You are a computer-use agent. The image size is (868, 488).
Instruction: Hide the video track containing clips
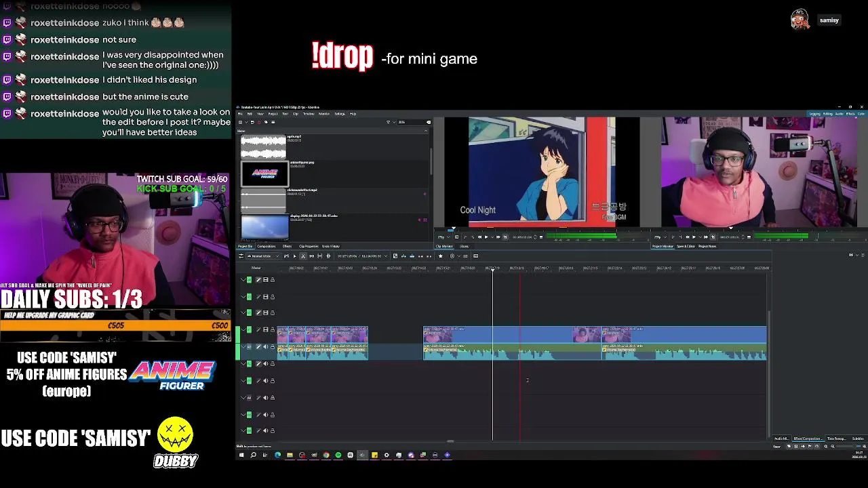pos(266,329)
